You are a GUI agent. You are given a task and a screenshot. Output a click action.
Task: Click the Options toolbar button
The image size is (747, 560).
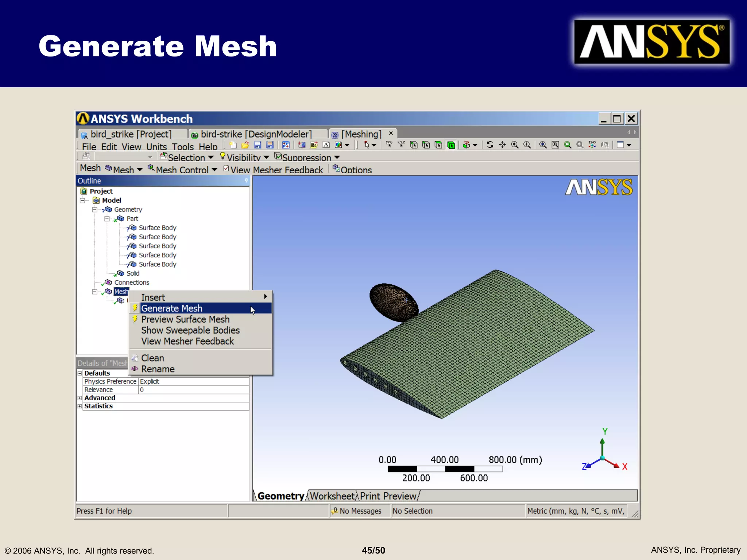352,170
